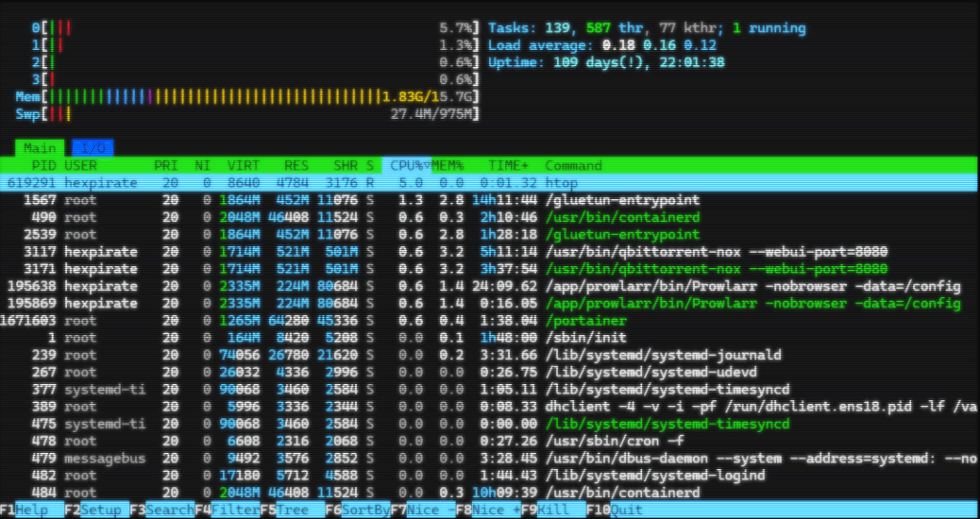Click the PID column header

pyautogui.click(x=44, y=166)
